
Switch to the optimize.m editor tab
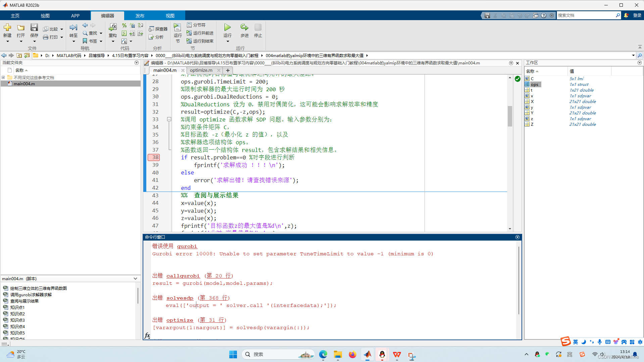(201, 70)
